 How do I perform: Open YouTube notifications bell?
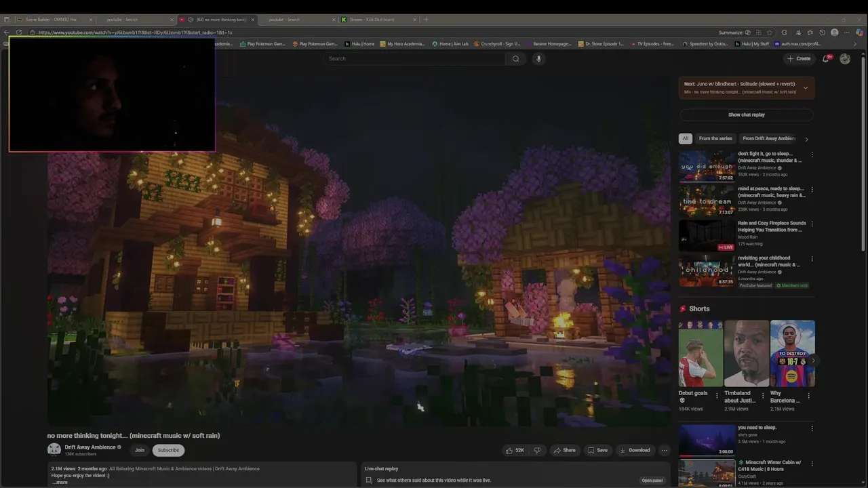[826, 59]
